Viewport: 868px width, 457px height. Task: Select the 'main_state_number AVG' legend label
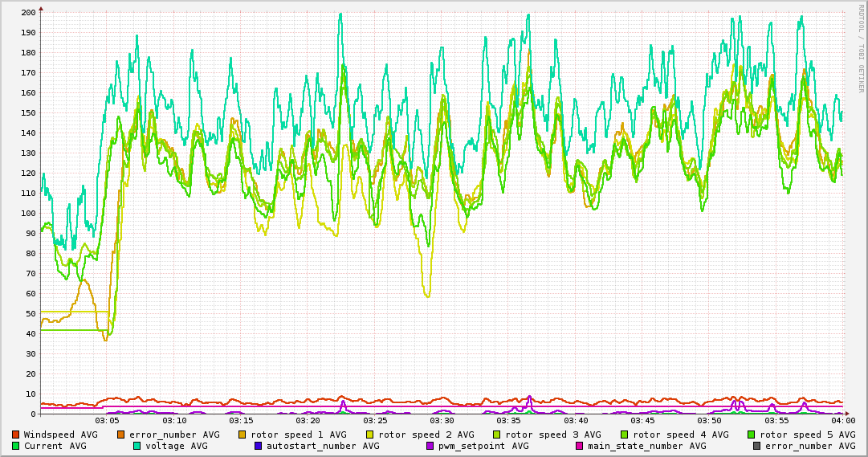pos(647,447)
